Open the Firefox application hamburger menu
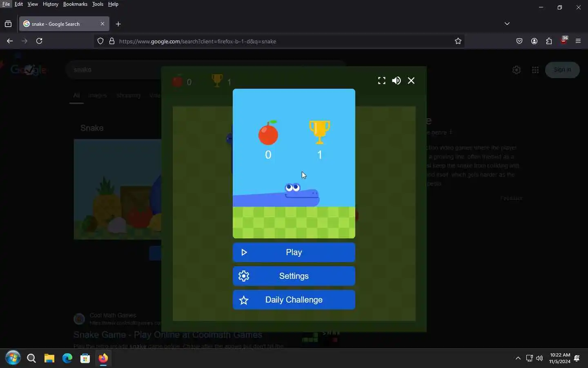The width and height of the screenshot is (588, 368). click(x=578, y=41)
